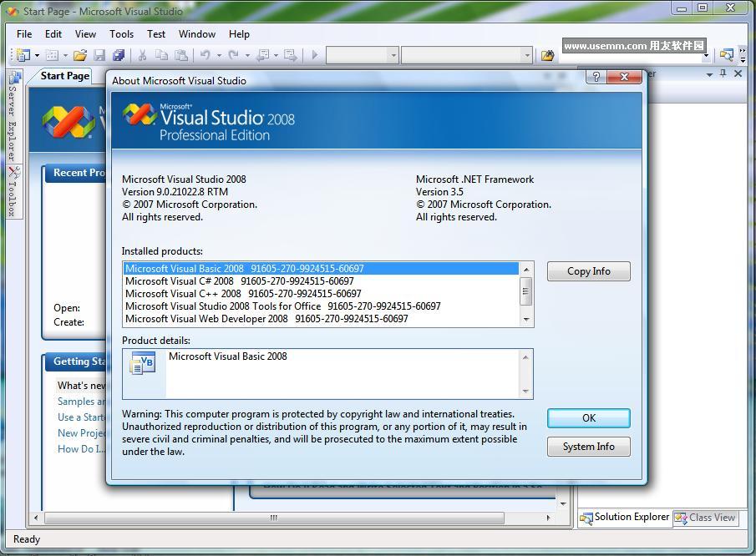Click the Start Page horizontal scroll-right arrow
This screenshot has width=756, height=556.
pos(548,518)
